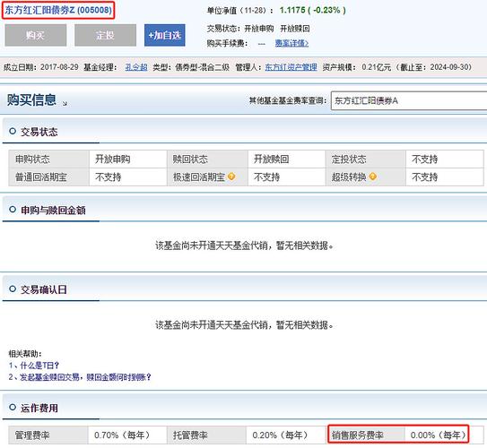Click info icon beside 超级转换
Screen dimensions: 487x448
[373, 177]
